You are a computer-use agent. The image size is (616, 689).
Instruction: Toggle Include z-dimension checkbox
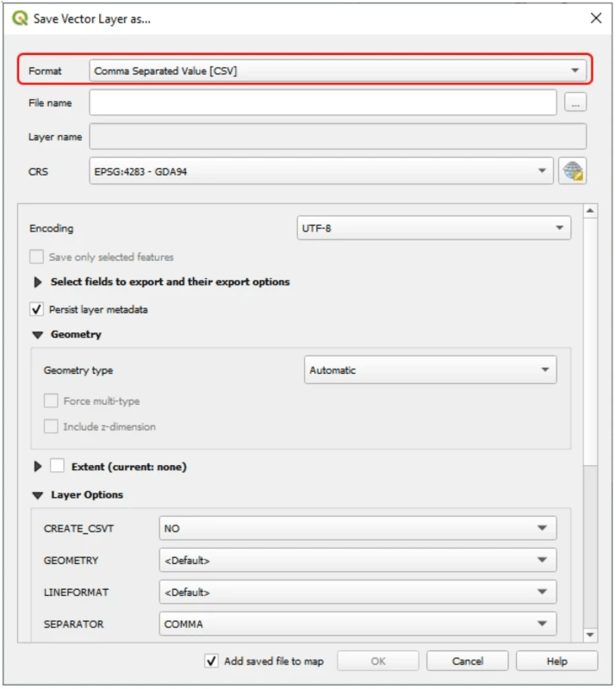(x=51, y=426)
